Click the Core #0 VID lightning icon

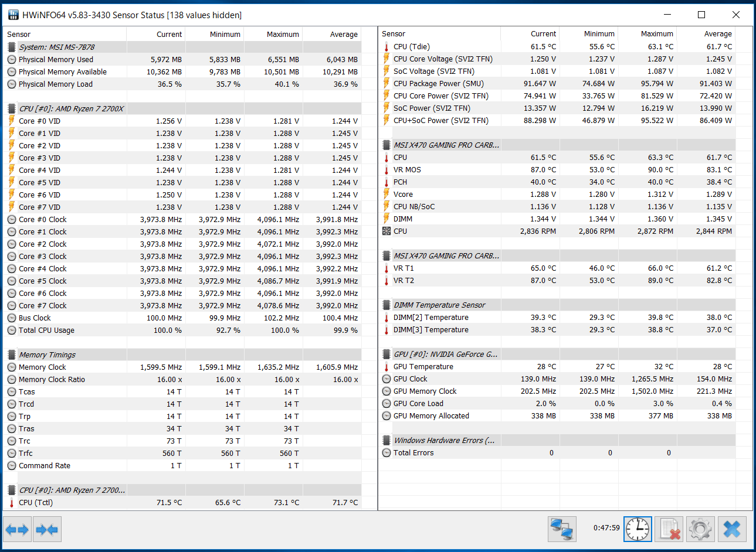point(11,121)
